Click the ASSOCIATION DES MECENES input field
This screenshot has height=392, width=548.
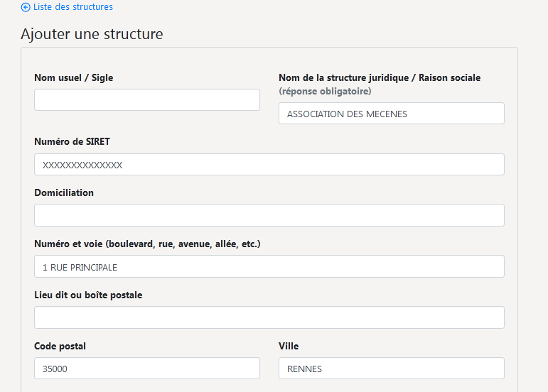(x=392, y=114)
